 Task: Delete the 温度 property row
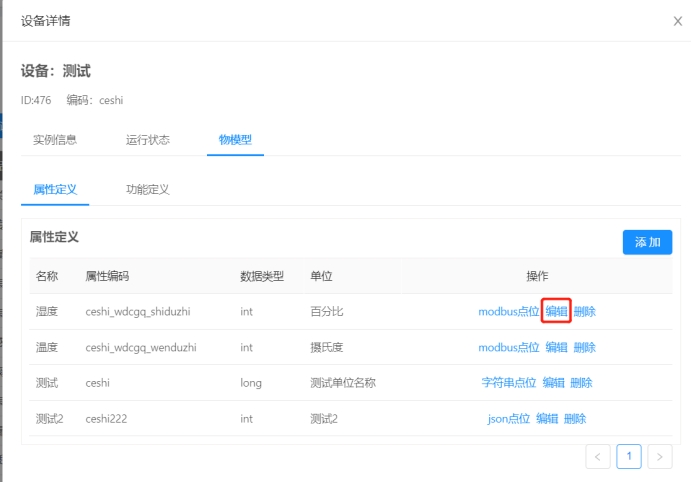(585, 348)
